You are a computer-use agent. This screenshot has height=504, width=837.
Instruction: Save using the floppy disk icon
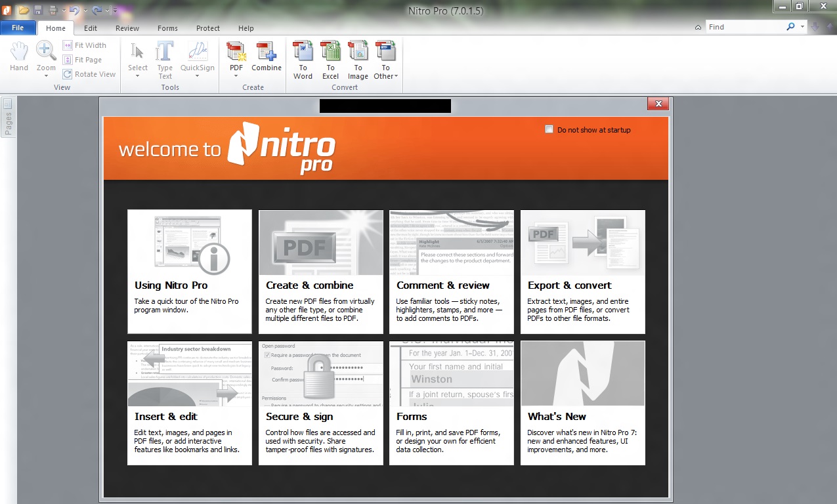[38, 10]
